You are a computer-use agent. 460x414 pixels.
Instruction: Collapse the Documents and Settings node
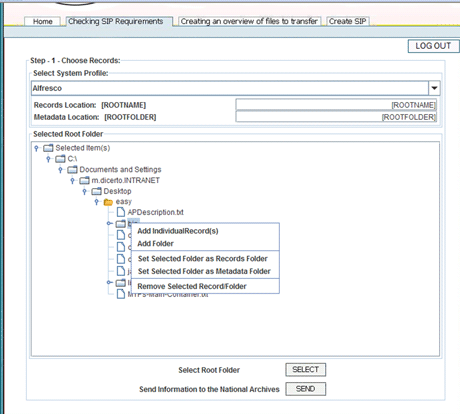tap(61, 170)
